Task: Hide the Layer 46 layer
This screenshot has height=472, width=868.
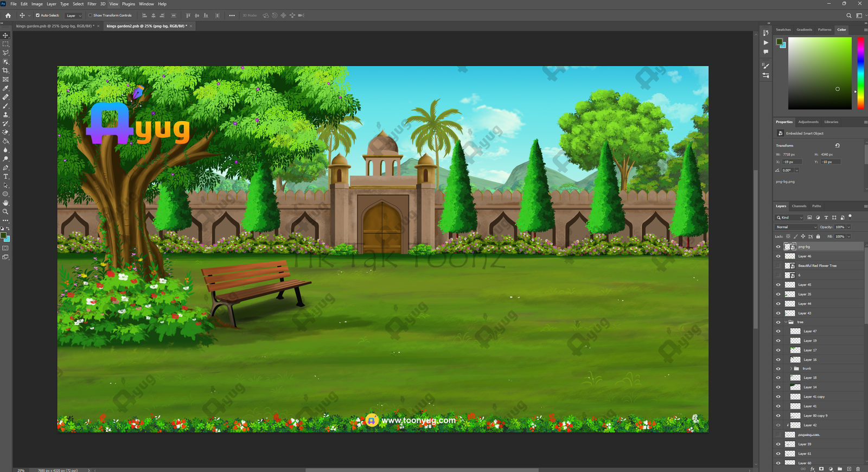Action: point(778,256)
